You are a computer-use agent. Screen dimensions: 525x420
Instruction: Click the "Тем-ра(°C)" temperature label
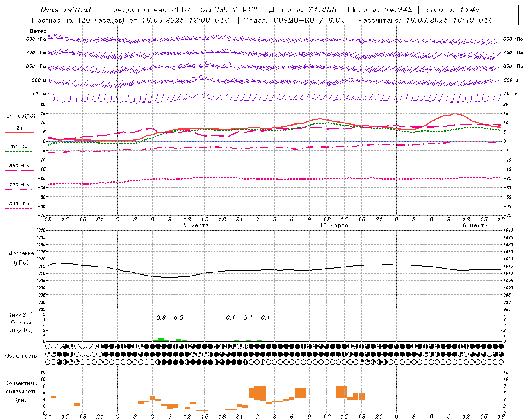[19, 116]
